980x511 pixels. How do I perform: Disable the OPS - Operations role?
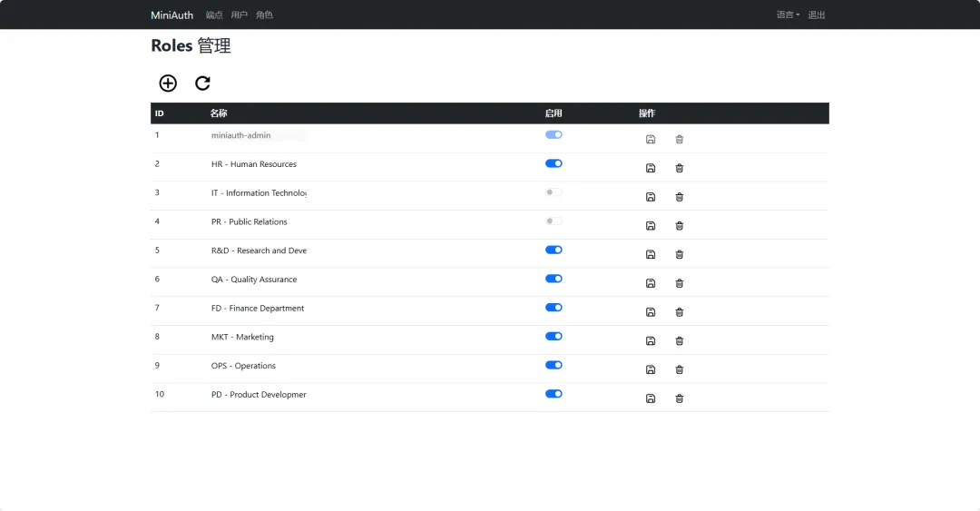click(554, 365)
